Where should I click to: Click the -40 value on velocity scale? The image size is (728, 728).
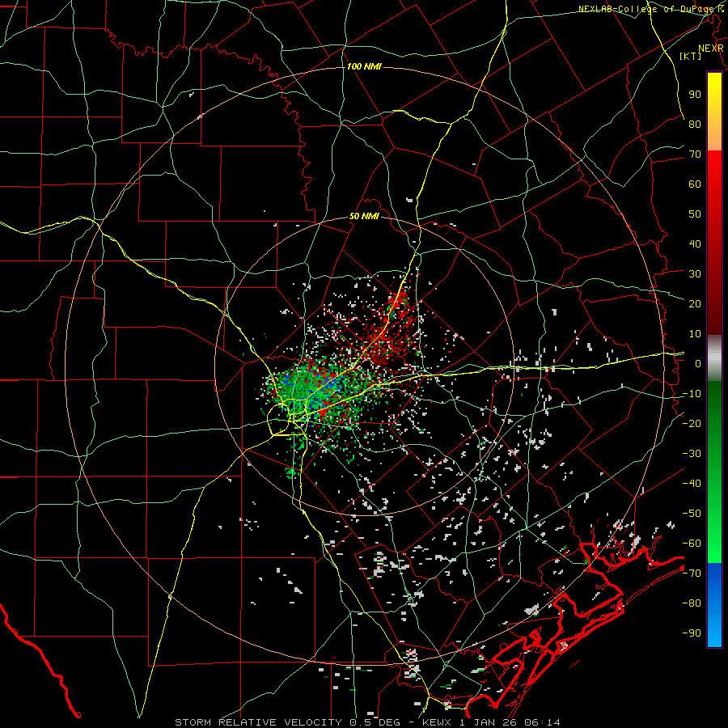pos(692,484)
